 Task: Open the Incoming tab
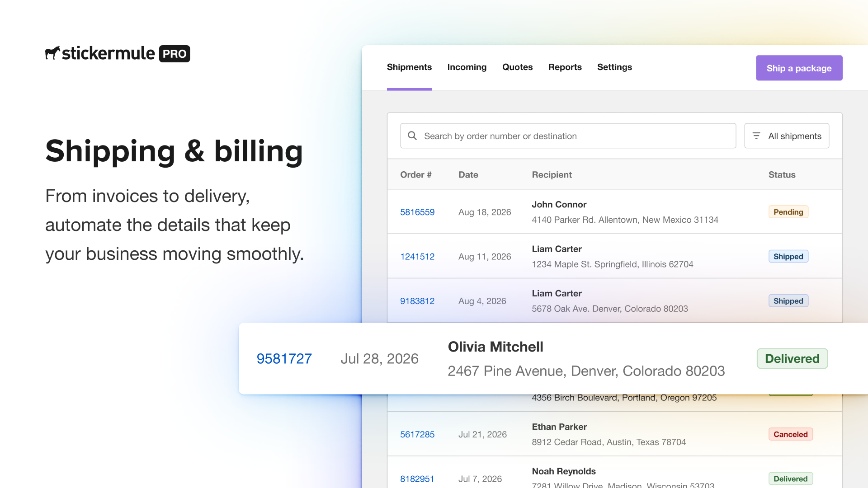[467, 67]
